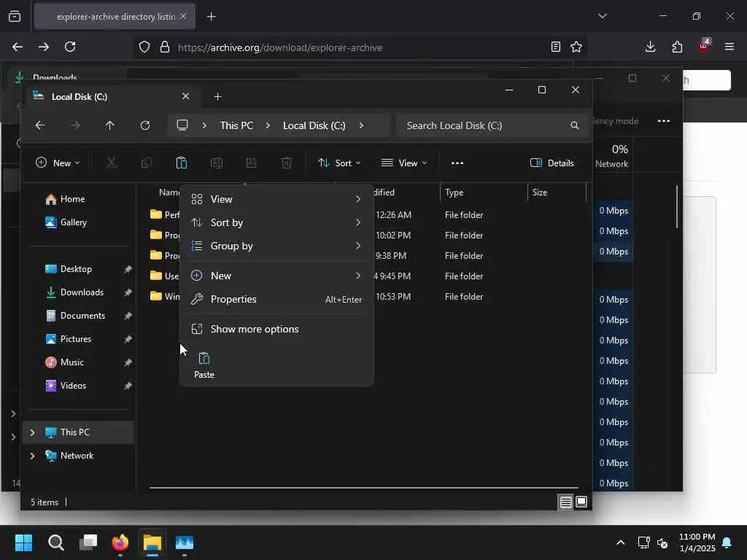Open pinned Pictures in the navigation pane
Screen dimensions: 747x560
pos(79,339)
